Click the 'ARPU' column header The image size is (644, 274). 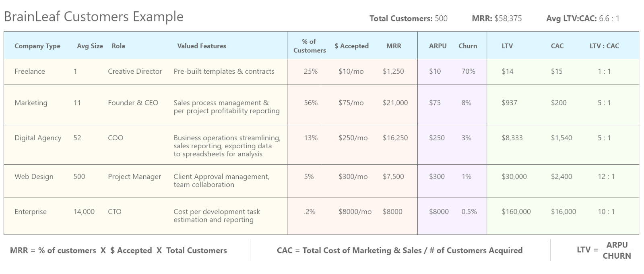[438, 46]
